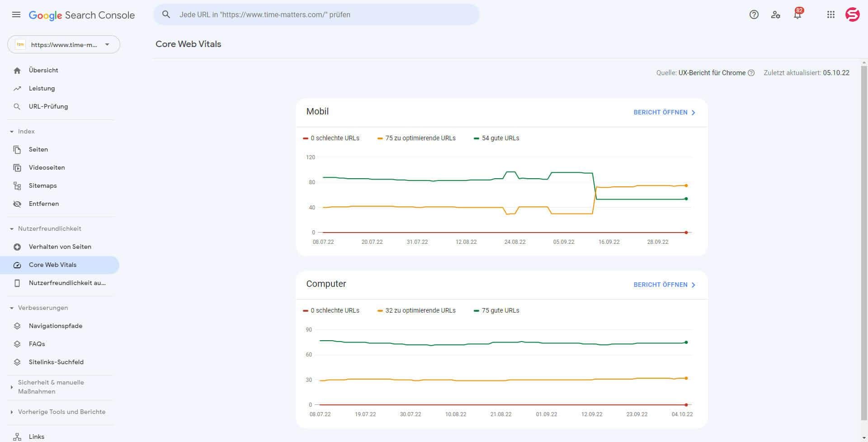
Task: Collapse the Verbesserungen section
Action: tap(42, 308)
